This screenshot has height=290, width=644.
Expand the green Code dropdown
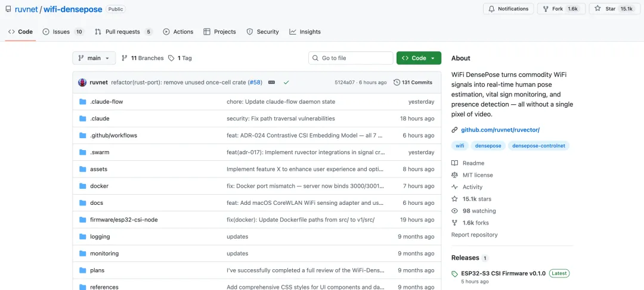[419, 58]
